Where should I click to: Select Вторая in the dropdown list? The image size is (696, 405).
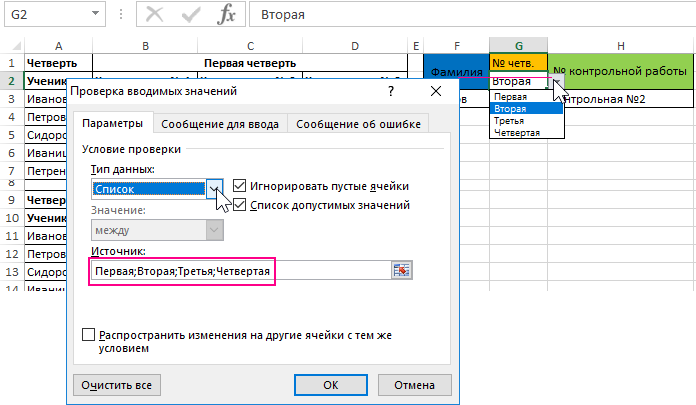point(526,109)
